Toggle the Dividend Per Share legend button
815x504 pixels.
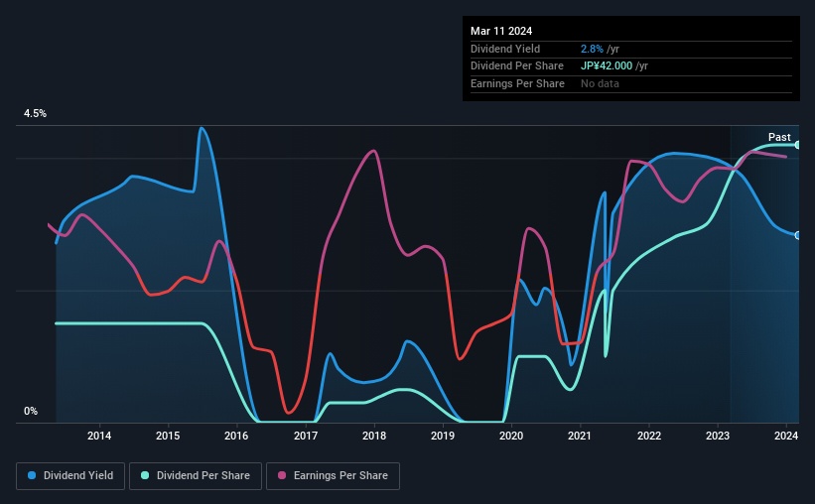point(196,476)
